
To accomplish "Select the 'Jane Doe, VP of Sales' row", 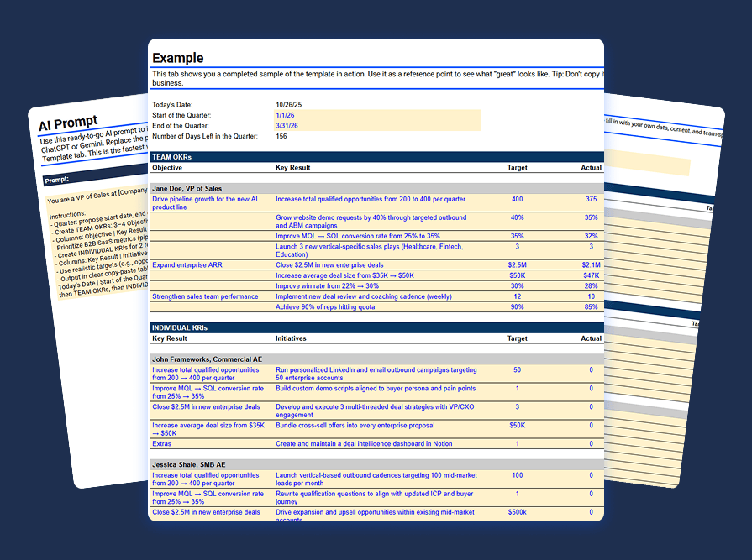I will click(376, 188).
